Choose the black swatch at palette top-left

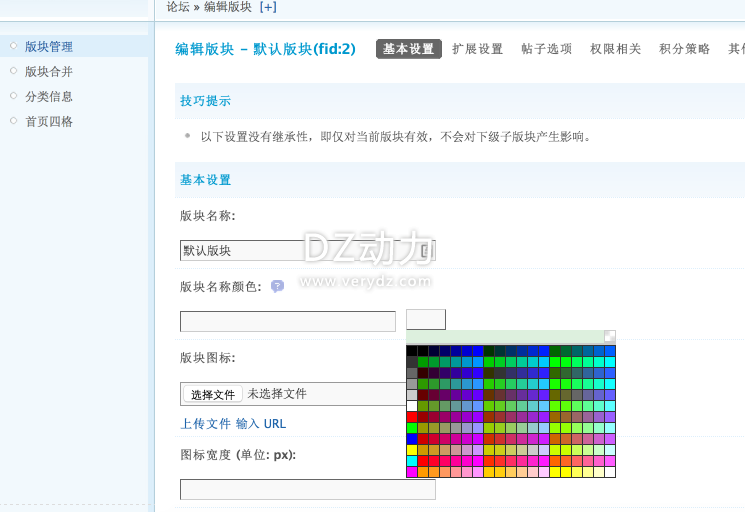(412, 351)
